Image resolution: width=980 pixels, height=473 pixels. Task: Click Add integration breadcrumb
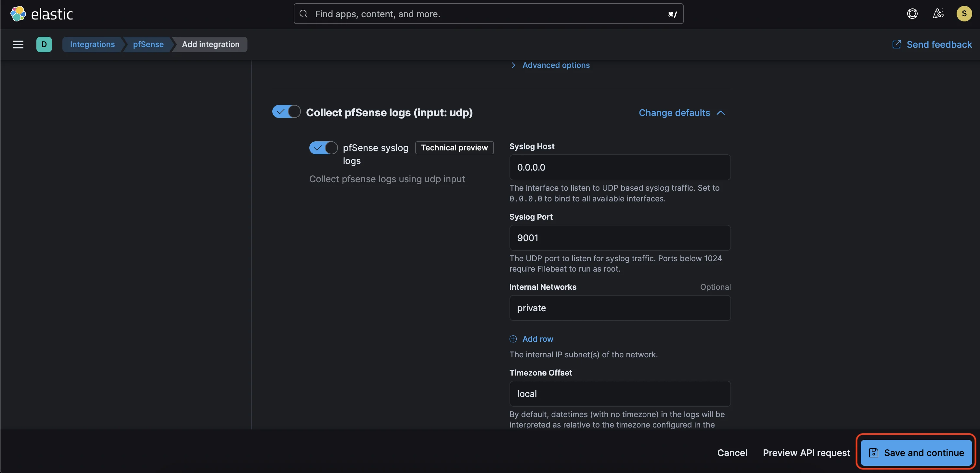point(211,45)
